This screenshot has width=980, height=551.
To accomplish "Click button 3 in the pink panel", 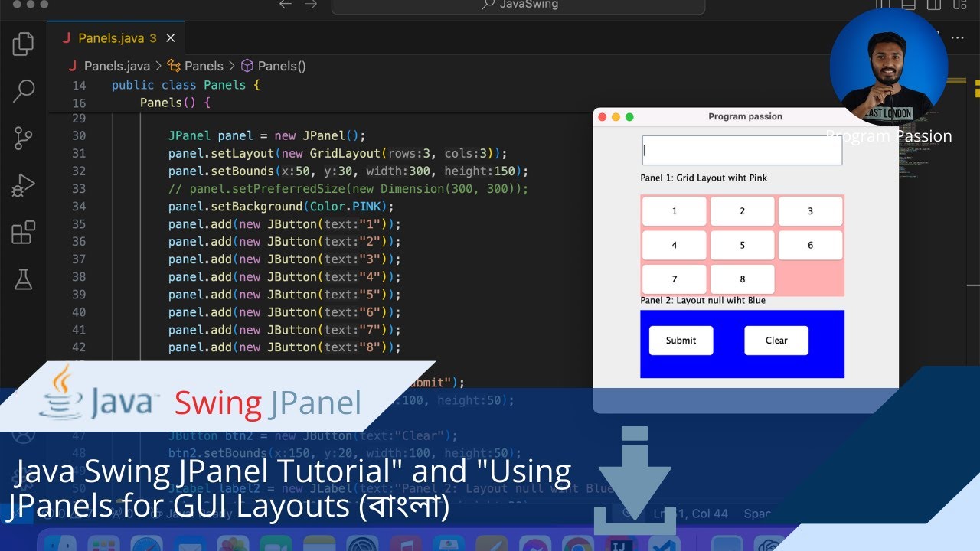I will 810,211.
